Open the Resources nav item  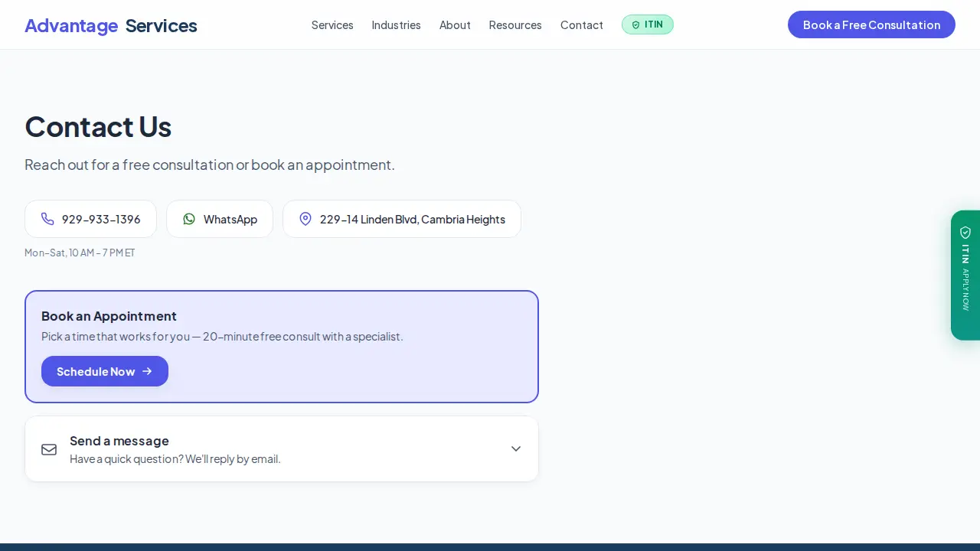point(515,25)
